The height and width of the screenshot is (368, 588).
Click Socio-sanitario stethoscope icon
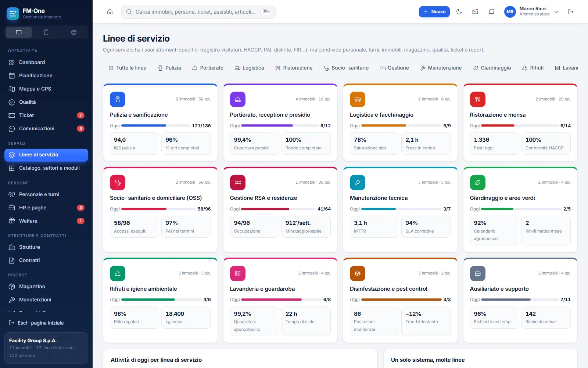(118, 183)
